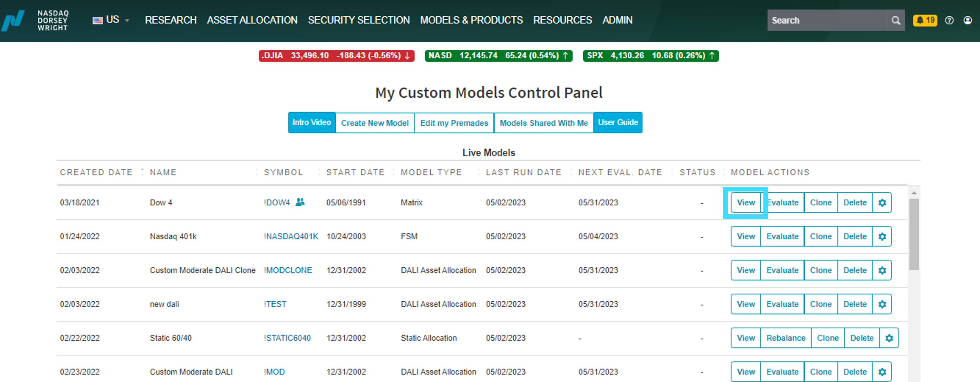Click the !MOD symbol link
980x382 pixels.
point(274,372)
